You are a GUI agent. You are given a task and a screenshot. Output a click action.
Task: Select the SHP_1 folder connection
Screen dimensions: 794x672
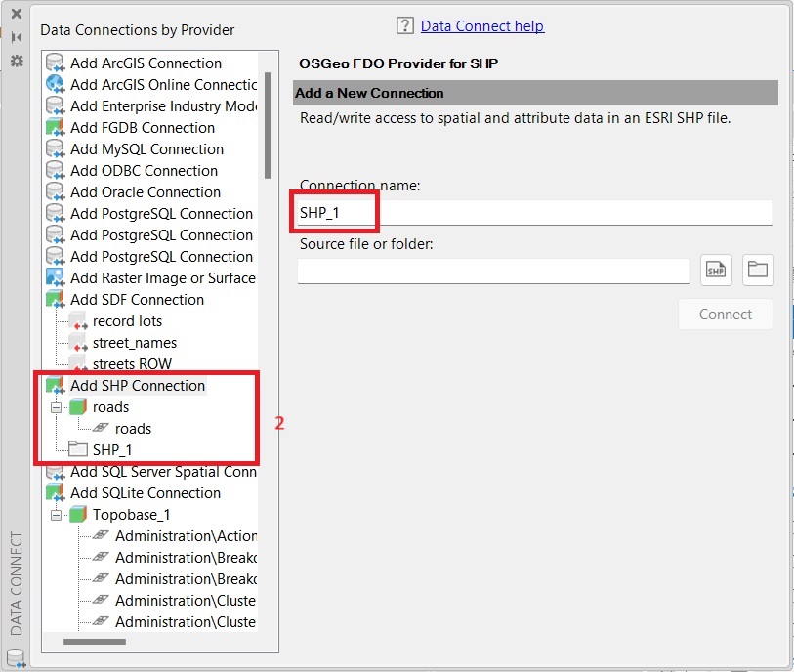point(111,450)
